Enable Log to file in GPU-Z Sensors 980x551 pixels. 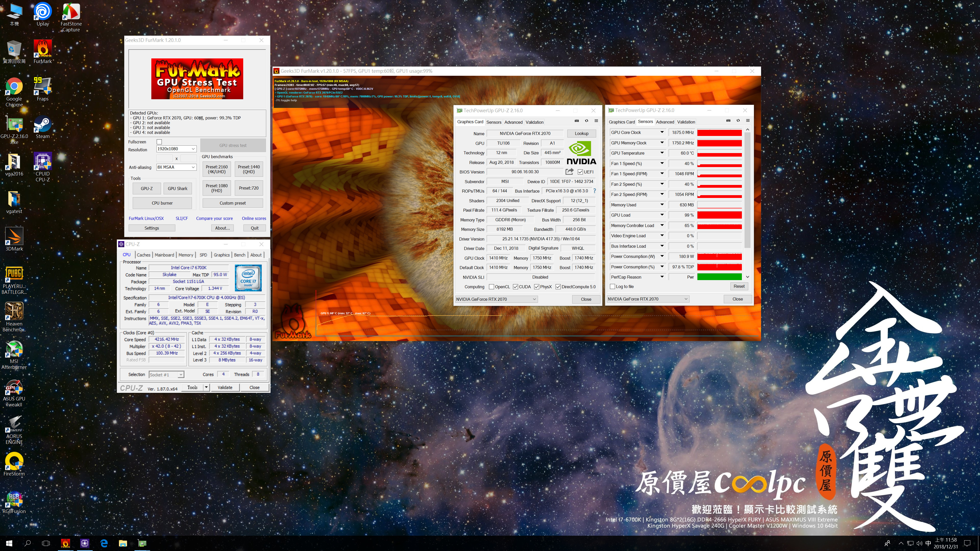pos(612,286)
